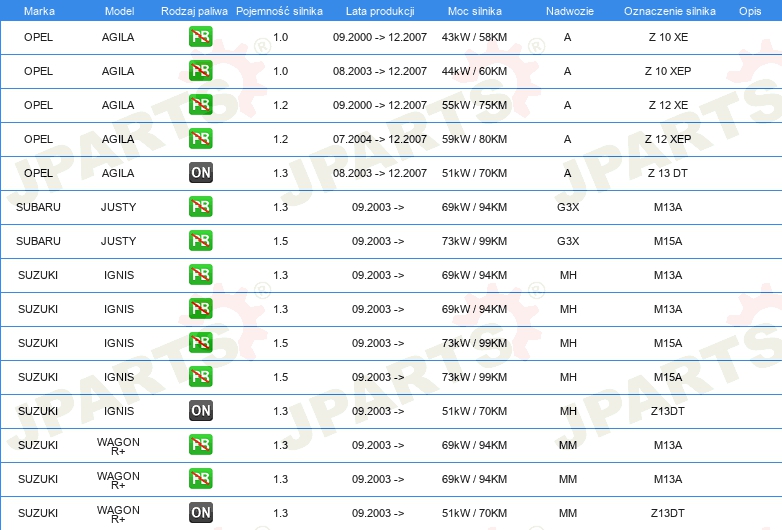Viewport: 782px width, 530px height.
Task: Click 69kW / 94KM in Subaru Justy row
Action: point(474,207)
